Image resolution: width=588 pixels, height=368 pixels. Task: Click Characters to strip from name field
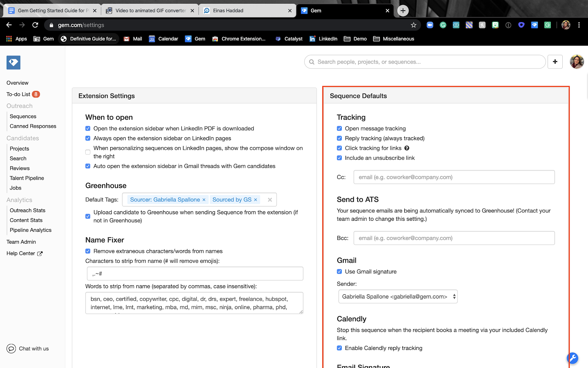click(x=195, y=273)
